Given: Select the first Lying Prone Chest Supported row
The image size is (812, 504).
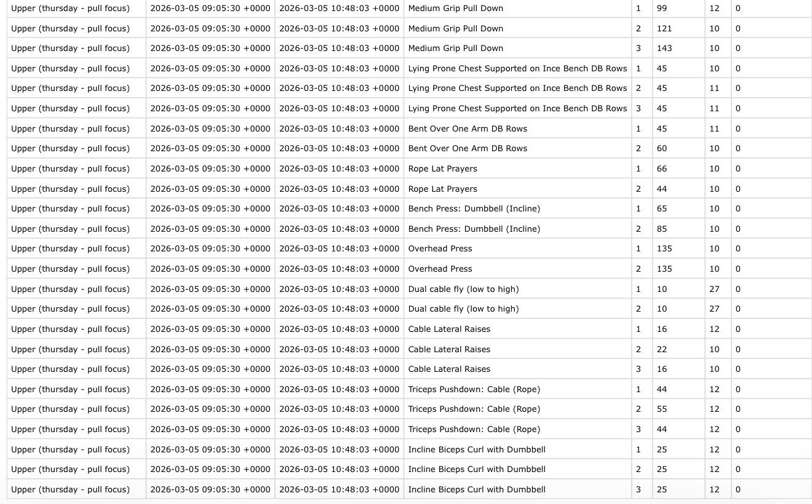Looking at the screenshot, I should click(517, 68).
